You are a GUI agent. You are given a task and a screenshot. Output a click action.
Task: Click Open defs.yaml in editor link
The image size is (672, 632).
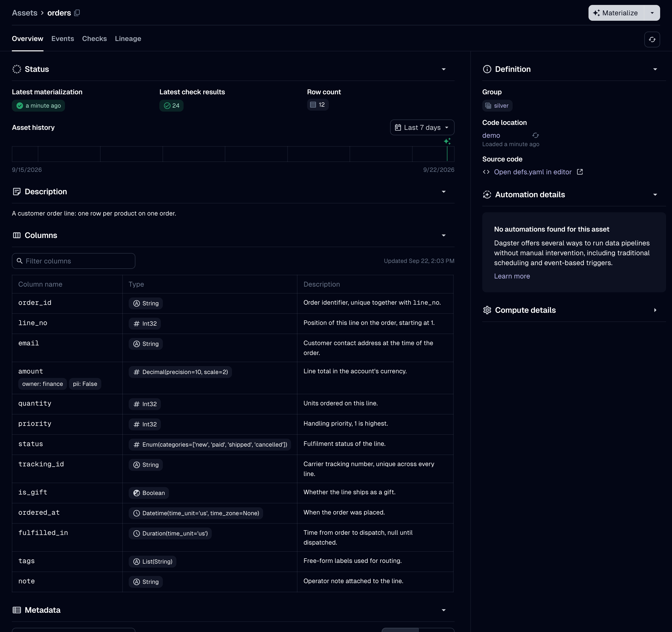(533, 172)
